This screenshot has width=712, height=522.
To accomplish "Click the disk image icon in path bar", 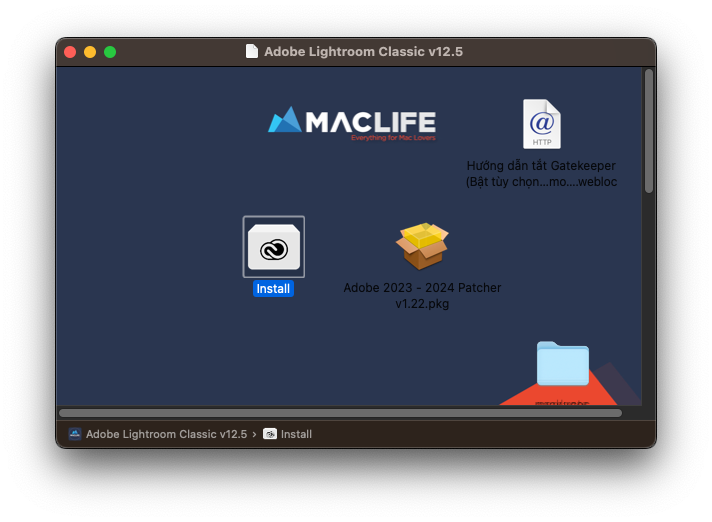I will [x=75, y=434].
